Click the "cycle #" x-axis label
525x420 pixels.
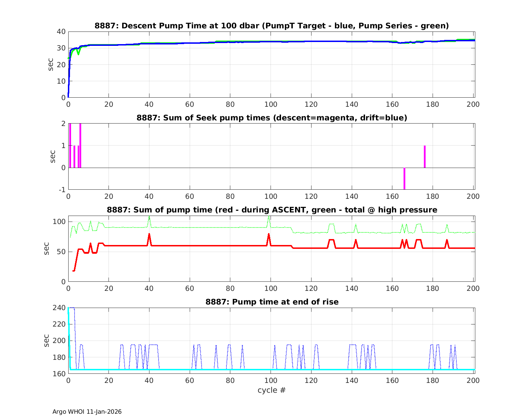tap(272, 390)
